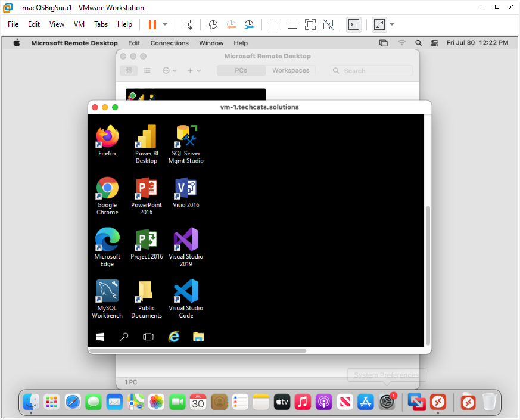Image resolution: width=520 pixels, height=420 pixels.
Task: Open Public Documents folder shortcut
Action: point(147,298)
